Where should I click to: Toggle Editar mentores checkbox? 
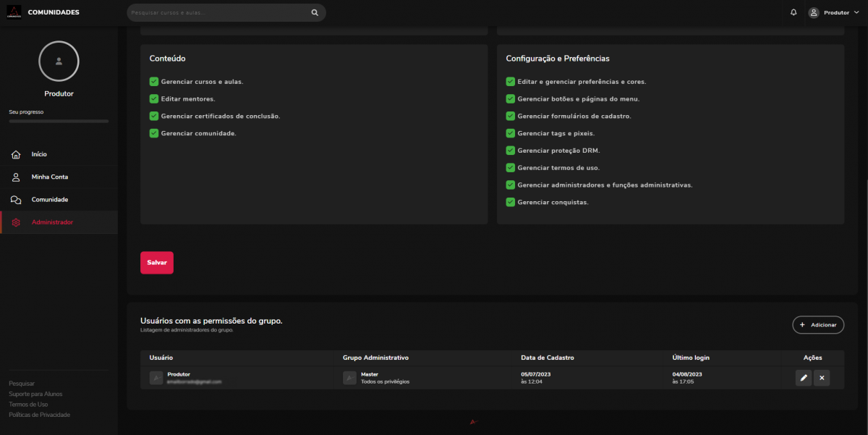154,98
